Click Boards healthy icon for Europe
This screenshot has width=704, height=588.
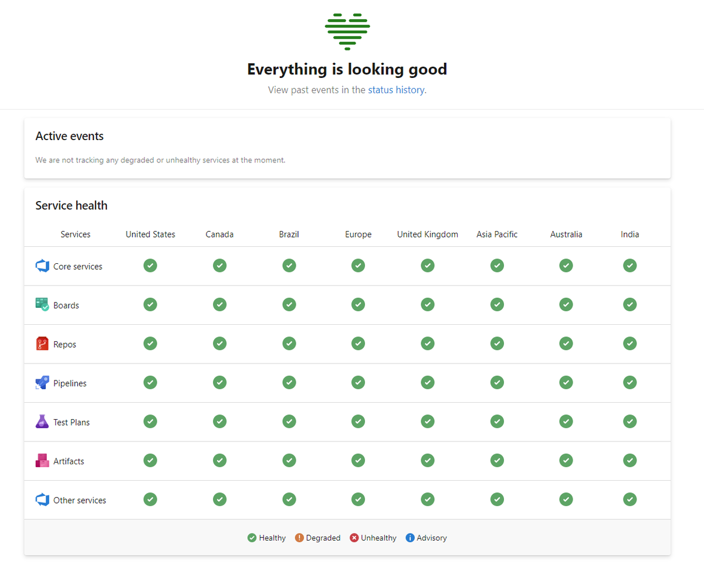358,304
